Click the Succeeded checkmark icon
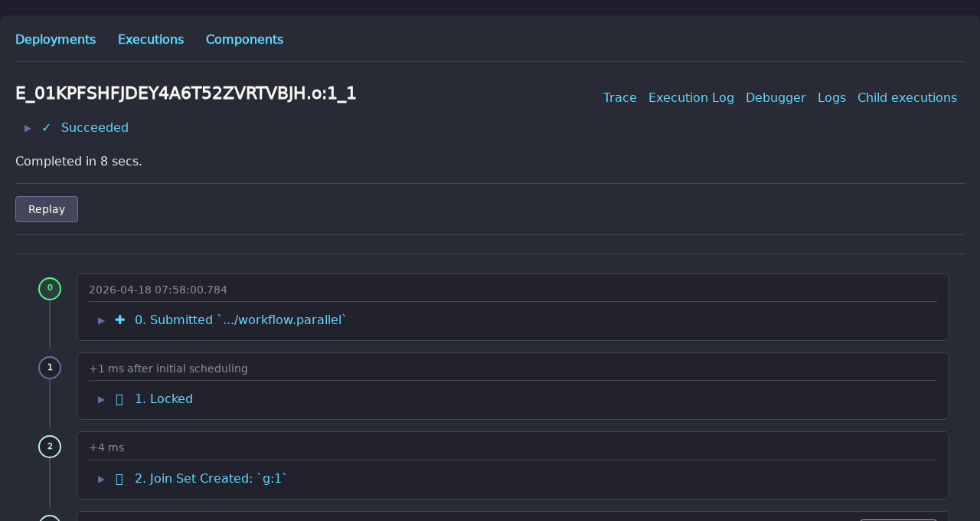Screen dimensions: 980x521 tap(46, 128)
